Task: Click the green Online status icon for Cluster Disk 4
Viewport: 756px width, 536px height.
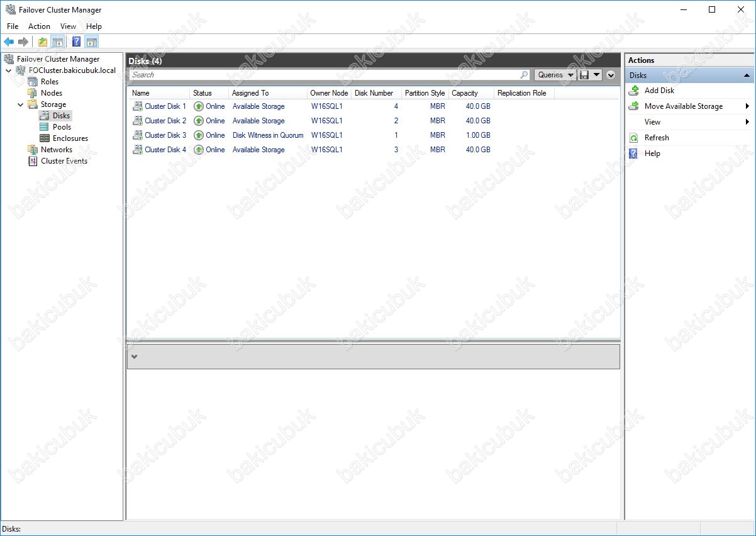Action: pos(199,150)
